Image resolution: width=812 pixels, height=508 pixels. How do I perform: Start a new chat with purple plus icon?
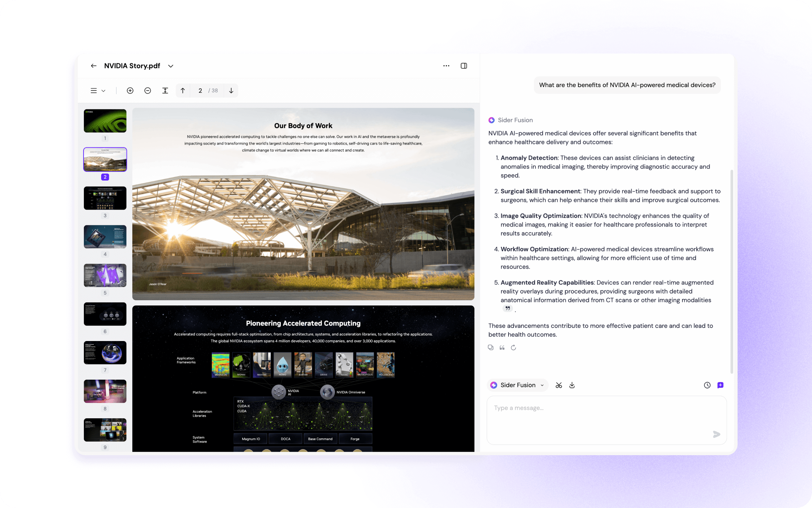point(720,385)
